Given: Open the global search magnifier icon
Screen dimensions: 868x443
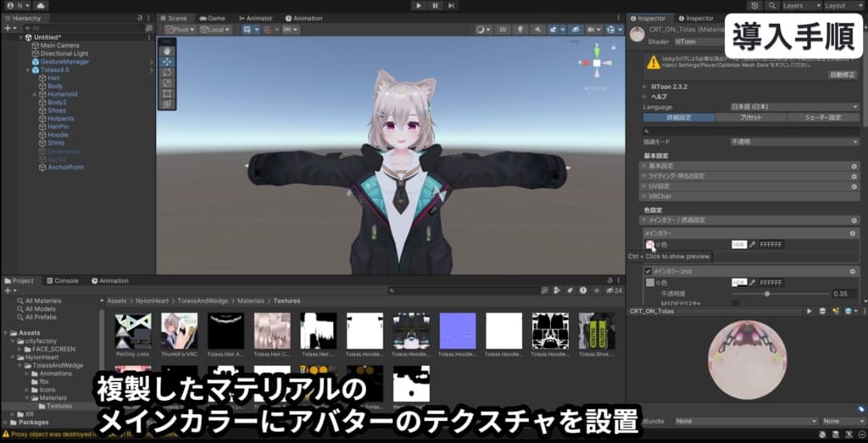Looking at the screenshot, I should [x=771, y=6].
